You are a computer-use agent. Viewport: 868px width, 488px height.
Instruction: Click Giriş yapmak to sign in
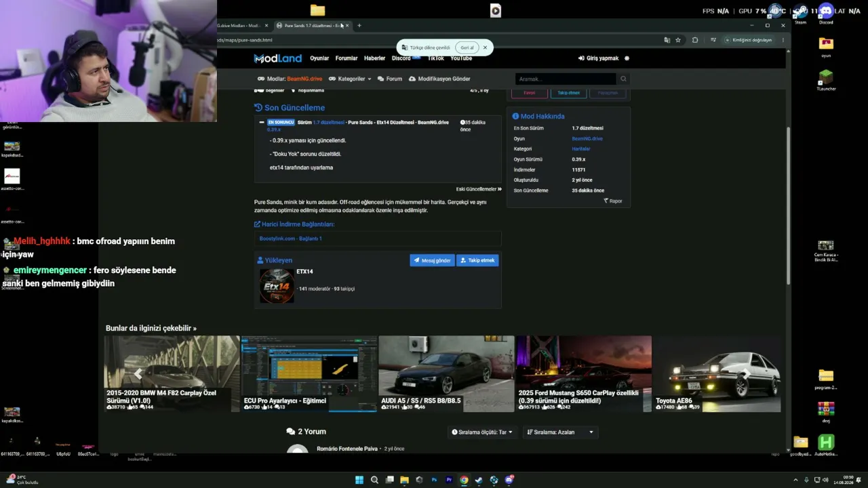tap(599, 58)
